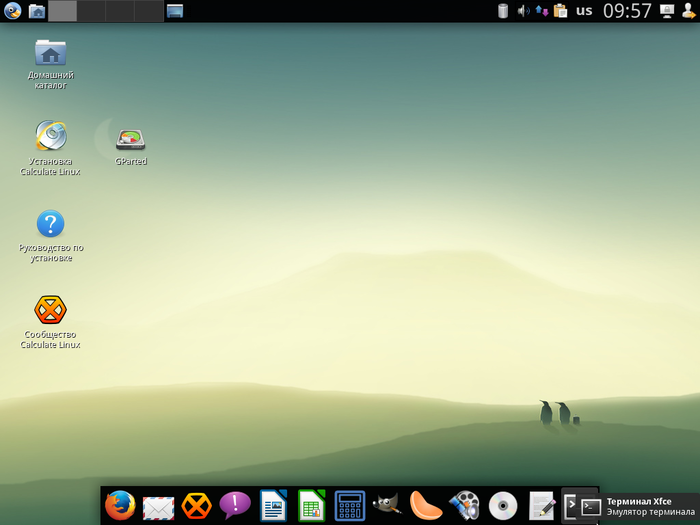Select the Установка Calculate Linux desktop icon
Screen dimensions: 700x525
[50, 148]
